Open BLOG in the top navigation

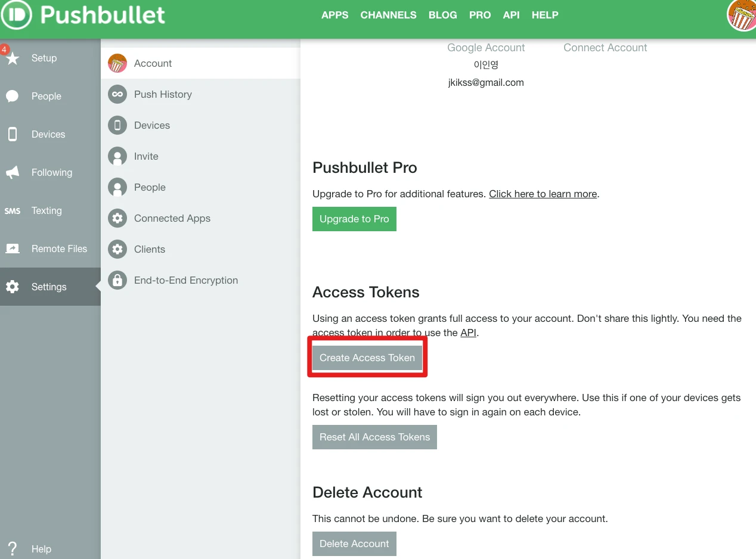(443, 15)
